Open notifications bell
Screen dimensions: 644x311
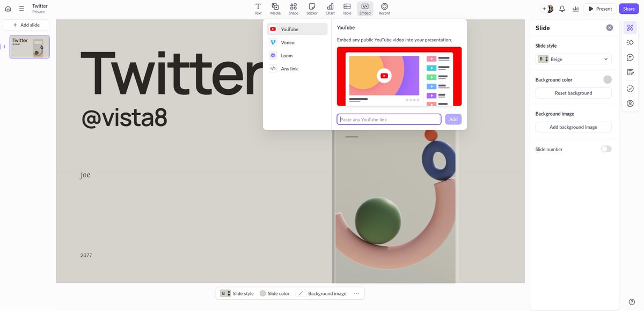pos(562,9)
